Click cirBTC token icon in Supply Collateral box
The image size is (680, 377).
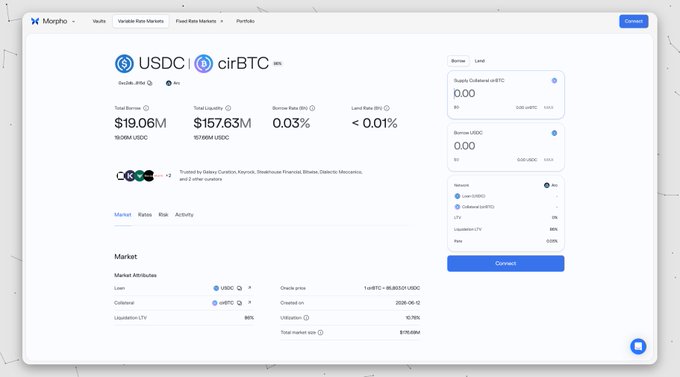[554, 81]
